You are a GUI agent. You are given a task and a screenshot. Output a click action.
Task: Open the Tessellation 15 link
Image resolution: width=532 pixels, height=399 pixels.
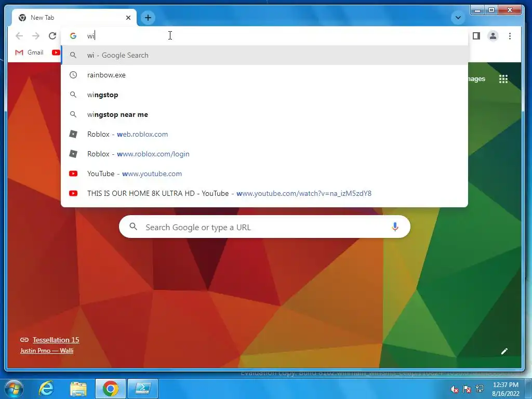tap(56, 340)
